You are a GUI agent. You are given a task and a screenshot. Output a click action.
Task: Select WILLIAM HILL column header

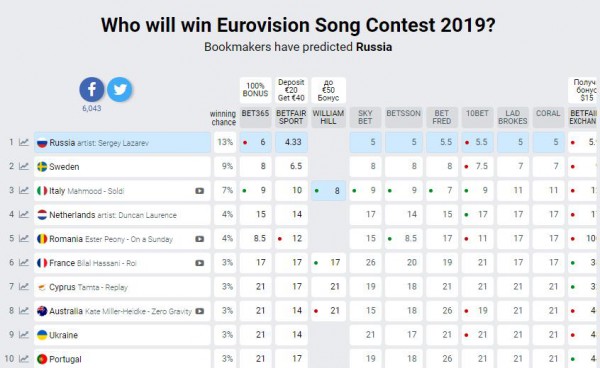(328, 117)
